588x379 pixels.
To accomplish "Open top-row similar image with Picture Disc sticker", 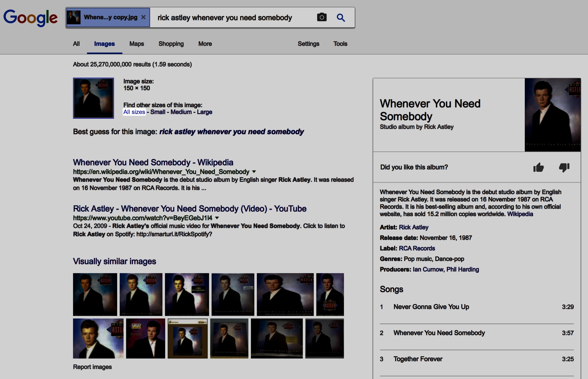I will pos(187,294).
